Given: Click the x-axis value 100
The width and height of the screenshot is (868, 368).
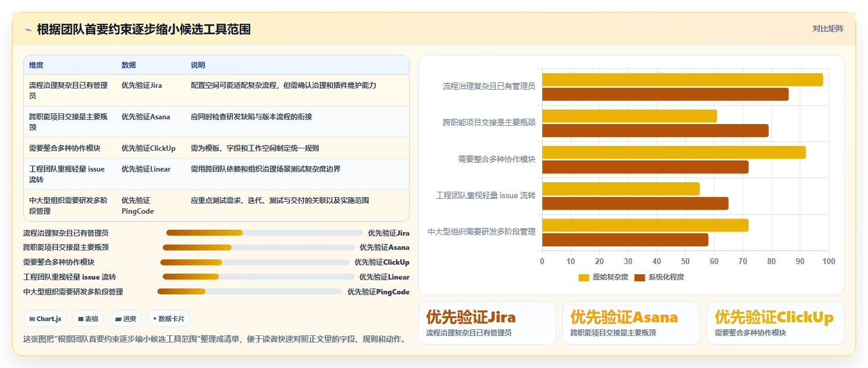Looking at the screenshot, I should click(x=829, y=261).
